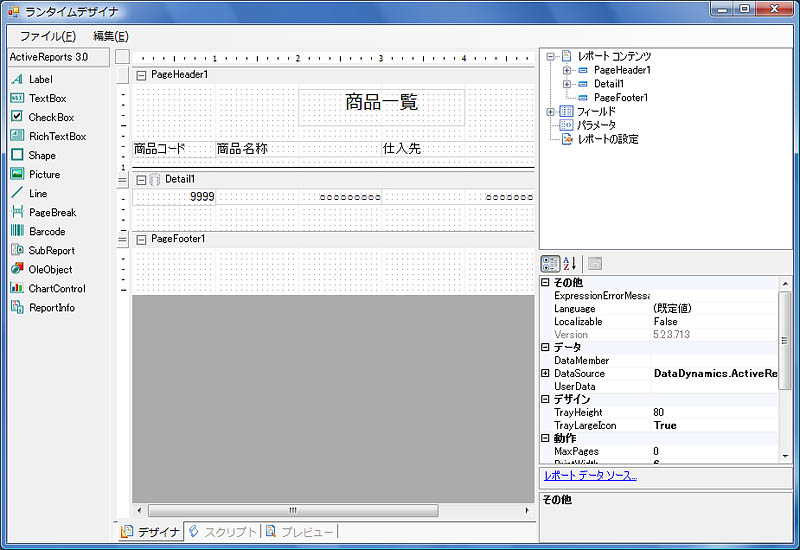Open the 編集(E) menu
Screen dimensions: 800x550
(111, 36)
